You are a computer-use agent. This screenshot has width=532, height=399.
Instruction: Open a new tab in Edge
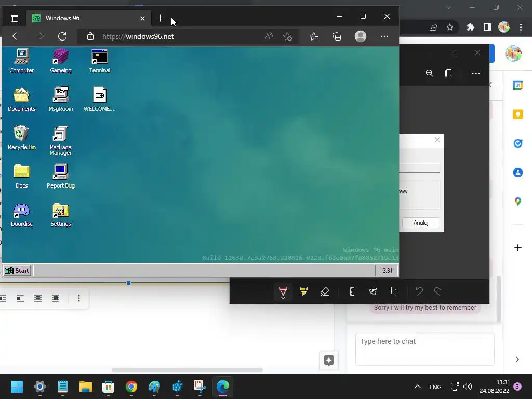pyautogui.click(x=160, y=18)
